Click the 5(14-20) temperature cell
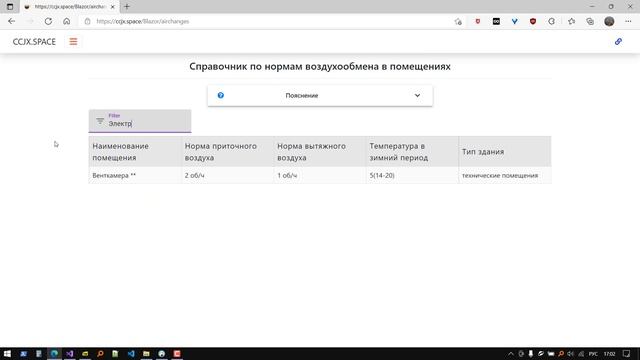The height and width of the screenshot is (360, 640). point(412,176)
